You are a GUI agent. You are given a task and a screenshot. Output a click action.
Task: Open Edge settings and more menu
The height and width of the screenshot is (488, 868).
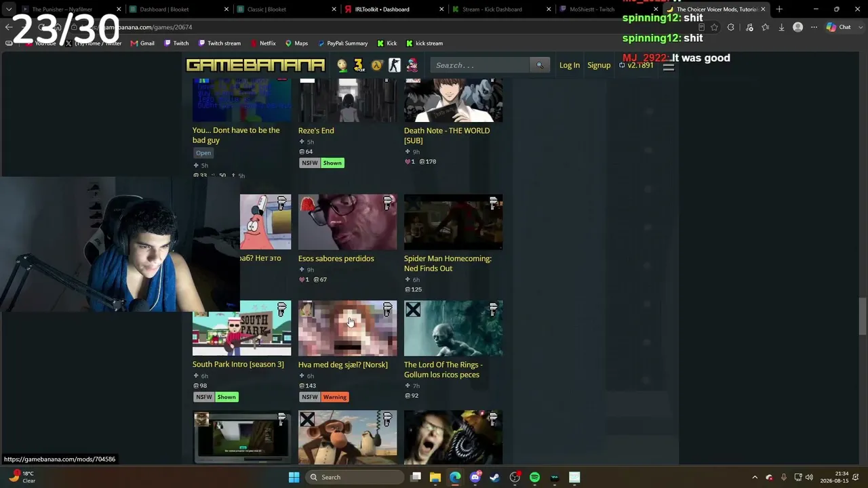[814, 27]
